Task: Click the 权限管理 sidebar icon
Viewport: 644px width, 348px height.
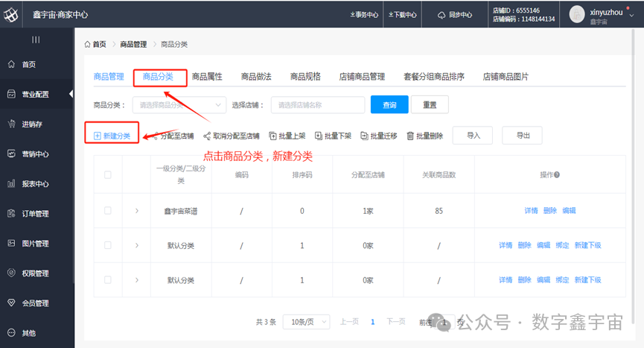Action: coord(11,273)
